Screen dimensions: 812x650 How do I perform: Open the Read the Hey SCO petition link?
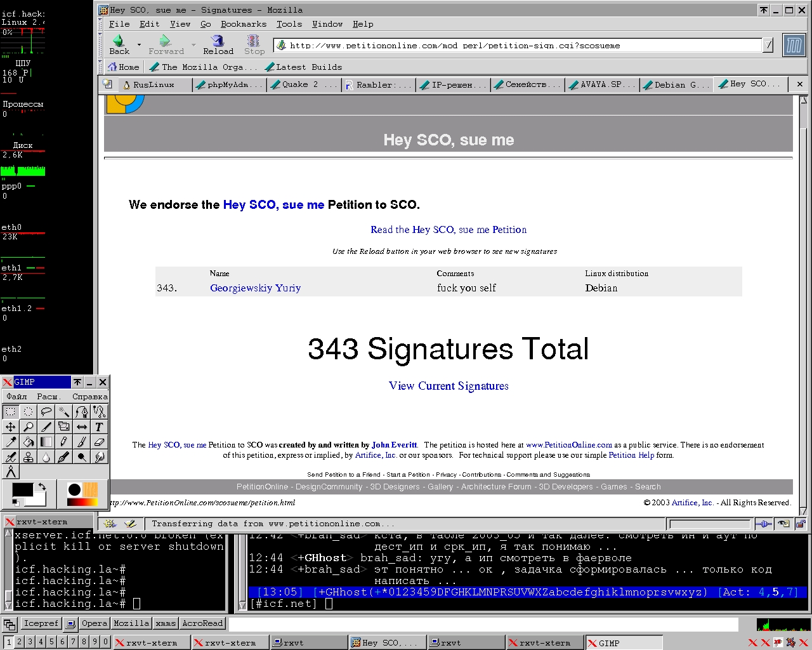click(x=449, y=230)
